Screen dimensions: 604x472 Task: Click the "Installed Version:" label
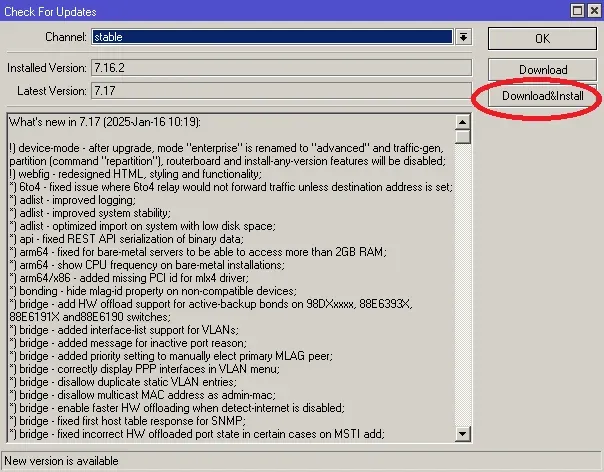tap(47, 68)
